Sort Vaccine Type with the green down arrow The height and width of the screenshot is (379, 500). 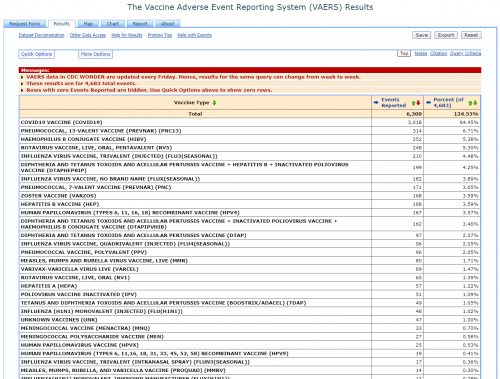[214, 103]
